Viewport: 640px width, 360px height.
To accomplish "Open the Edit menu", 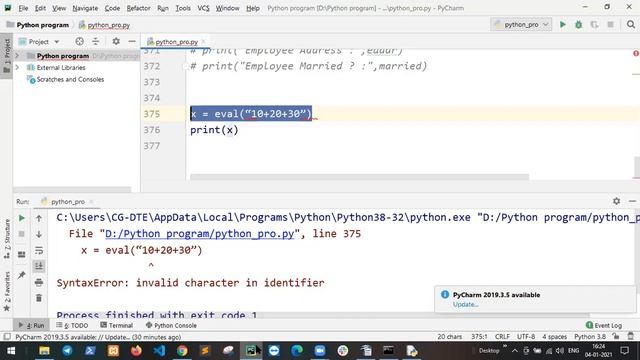I will pyautogui.click(x=40, y=8).
